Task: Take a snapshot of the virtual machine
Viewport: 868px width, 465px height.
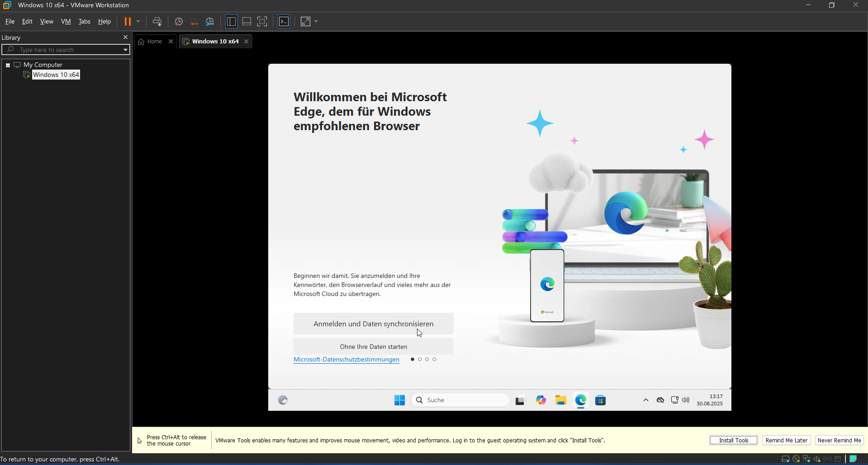Action: (x=179, y=22)
